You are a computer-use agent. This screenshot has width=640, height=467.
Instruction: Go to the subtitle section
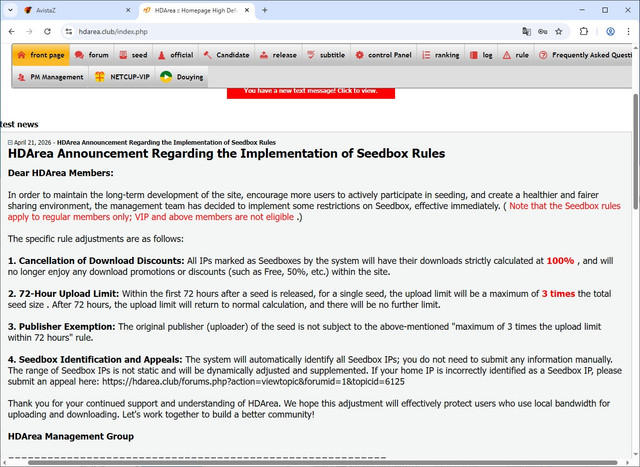click(x=326, y=55)
